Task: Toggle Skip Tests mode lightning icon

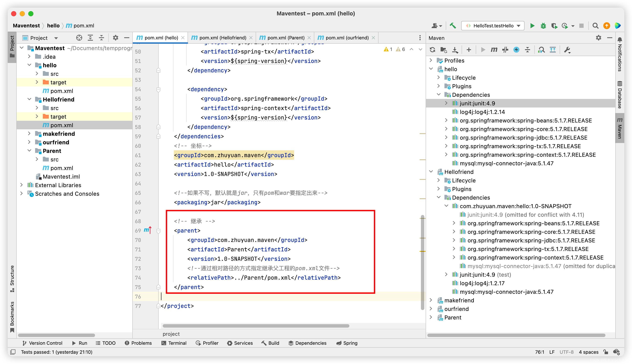Action: click(x=516, y=50)
